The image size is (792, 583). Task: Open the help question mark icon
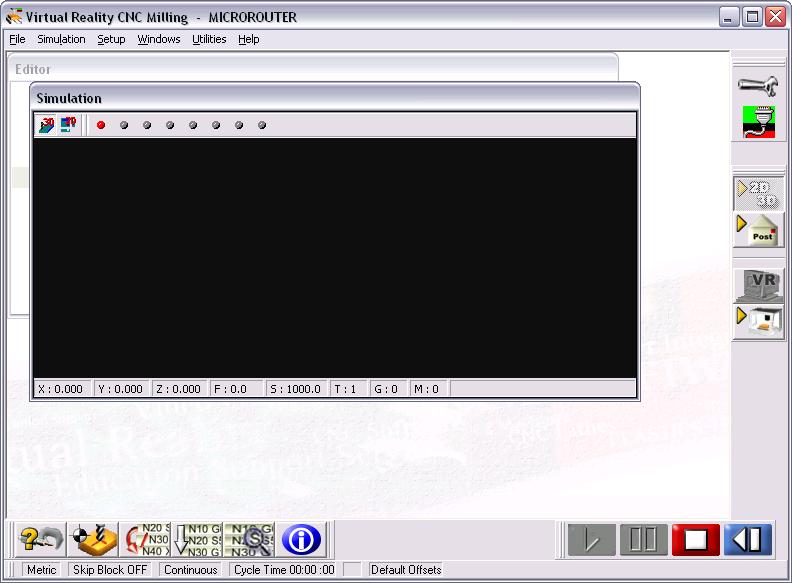point(41,540)
